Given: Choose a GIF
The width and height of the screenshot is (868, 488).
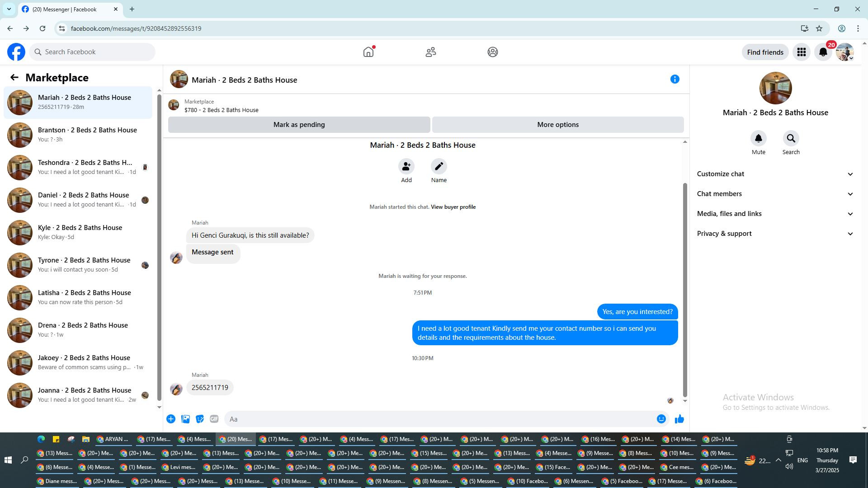Looking at the screenshot, I should [x=214, y=419].
